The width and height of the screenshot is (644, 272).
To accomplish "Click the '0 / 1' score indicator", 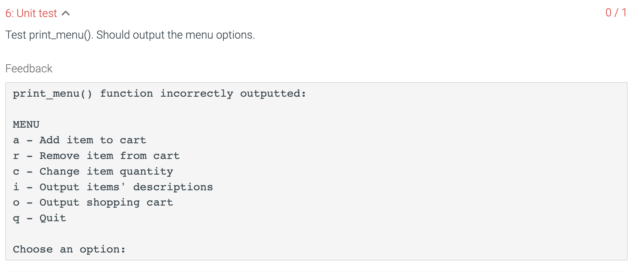I will 616,13.
